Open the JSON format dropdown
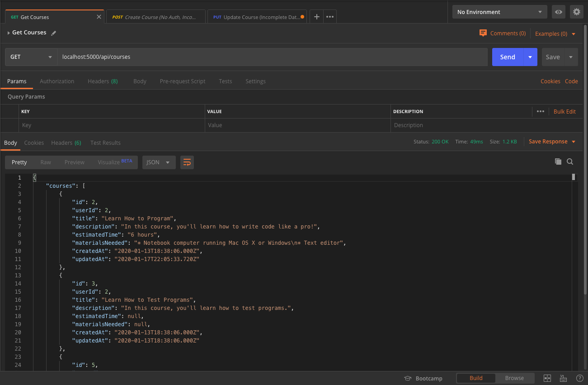Screen dimensions: 588x385 (159, 162)
